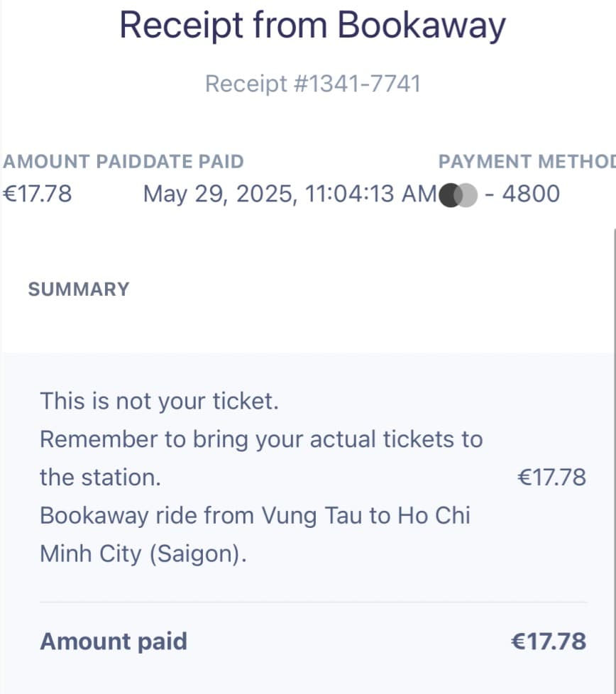Click the "Remember to bring your actual tickets" line

click(x=260, y=439)
